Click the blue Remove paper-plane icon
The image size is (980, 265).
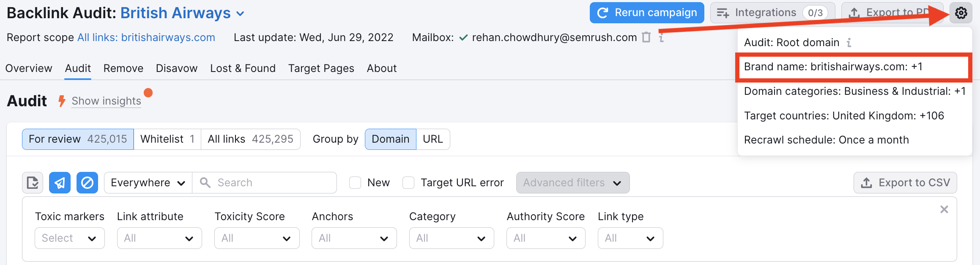[x=60, y=183]
